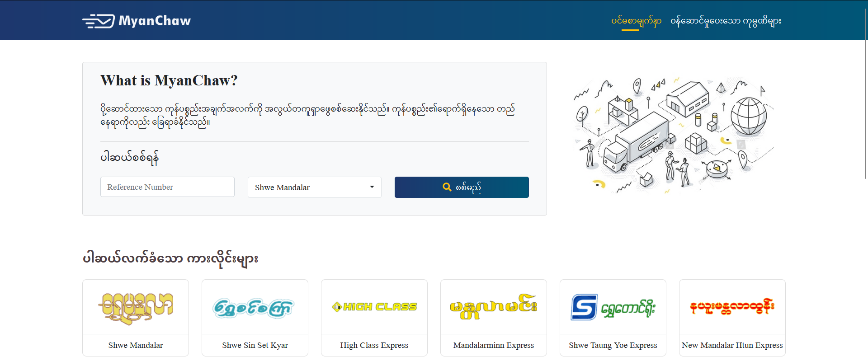Click the logistics illustration image
Viewport: 868px width, 361px height.
point(674,136)
